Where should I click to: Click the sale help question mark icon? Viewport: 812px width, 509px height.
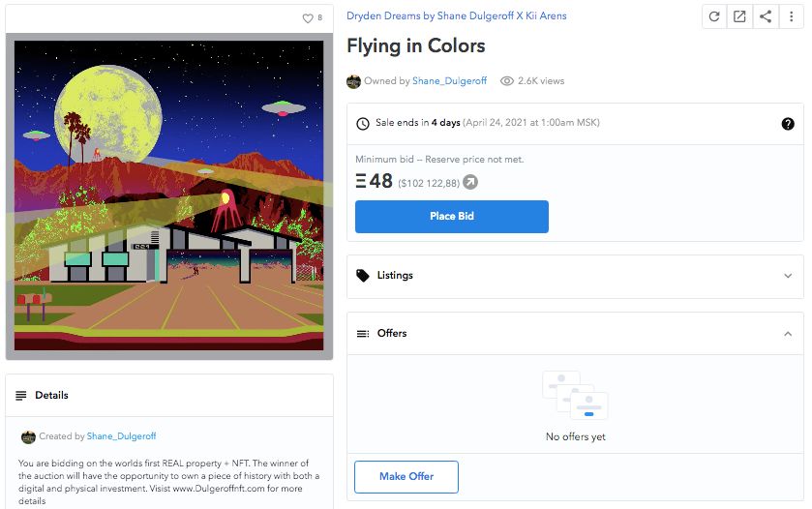point(788,124)
